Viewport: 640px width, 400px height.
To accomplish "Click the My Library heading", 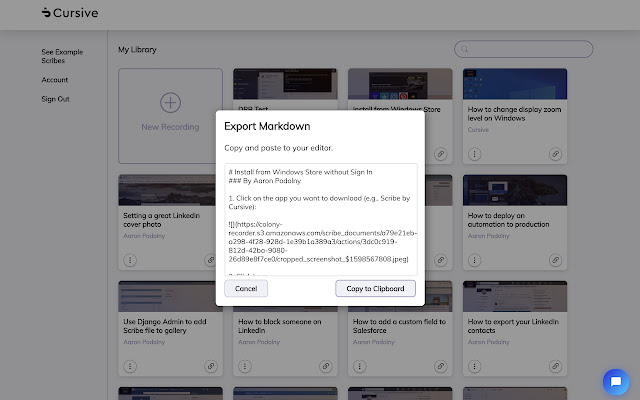I will tap(137, 49).
